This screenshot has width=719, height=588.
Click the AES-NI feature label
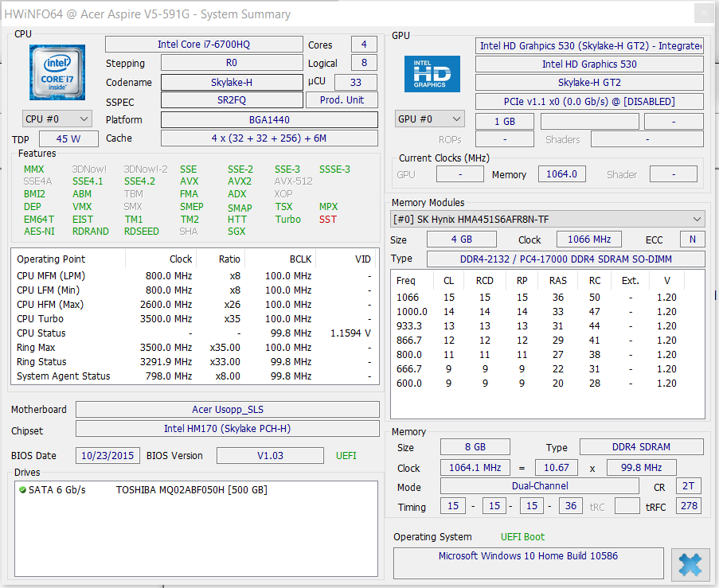(x=39, y=232)
